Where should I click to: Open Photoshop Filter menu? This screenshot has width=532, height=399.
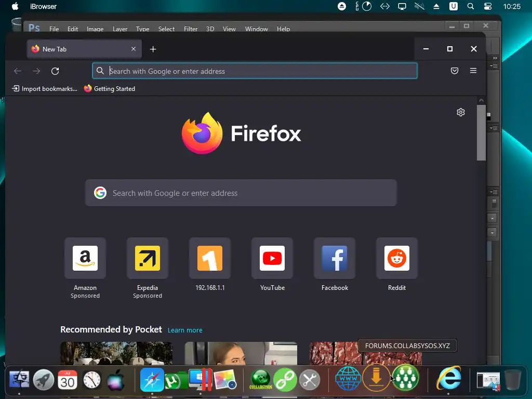[x=191, y=29]
